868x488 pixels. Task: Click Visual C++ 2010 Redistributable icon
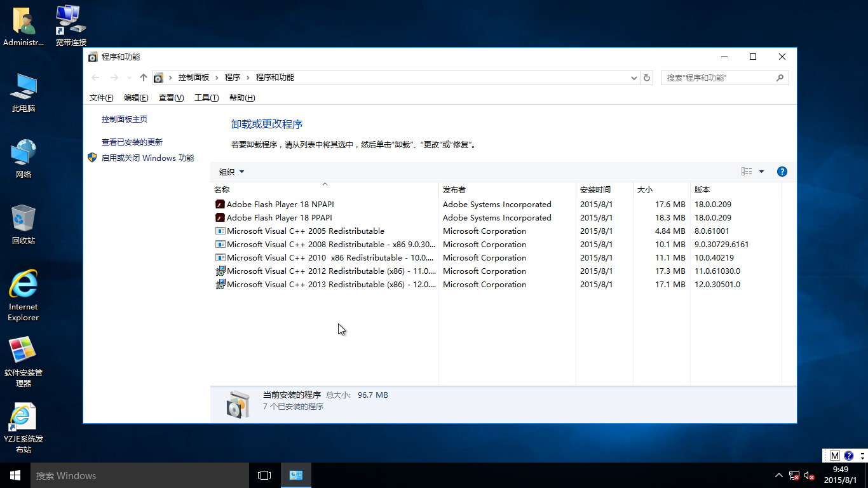220,258
